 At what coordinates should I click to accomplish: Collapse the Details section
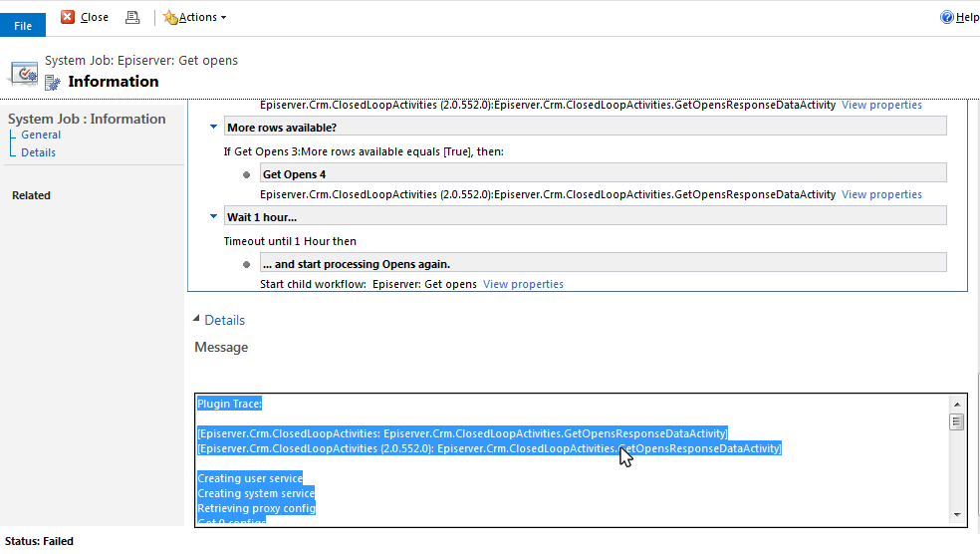point(195,320)
